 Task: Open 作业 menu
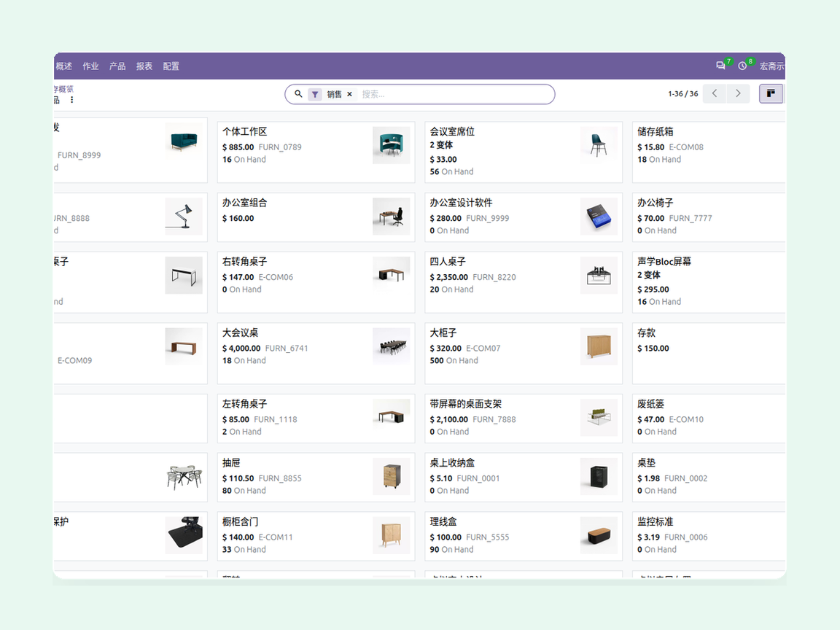(90, 66)
